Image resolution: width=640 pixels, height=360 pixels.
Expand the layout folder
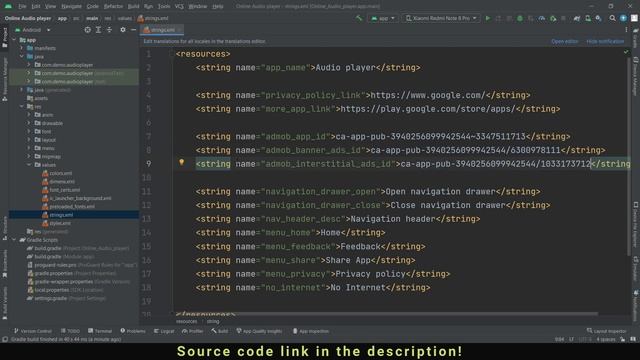point(29,140)
